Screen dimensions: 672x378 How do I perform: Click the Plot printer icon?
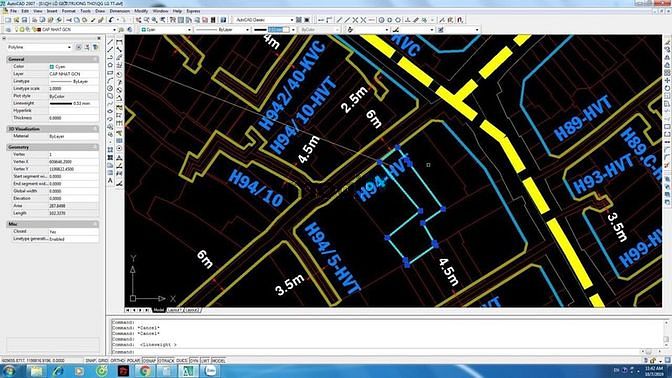tap(35, 20)
